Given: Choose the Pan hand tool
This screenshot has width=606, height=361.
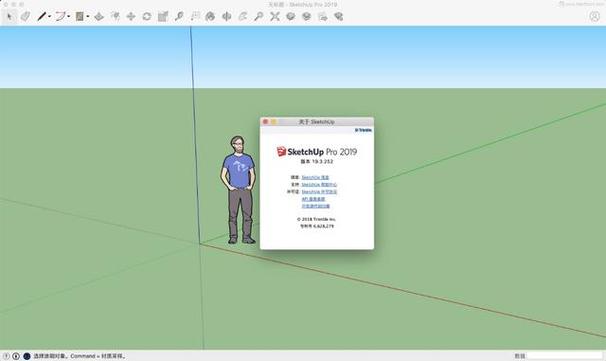Looking at the screenshot, I should [242, 17].
